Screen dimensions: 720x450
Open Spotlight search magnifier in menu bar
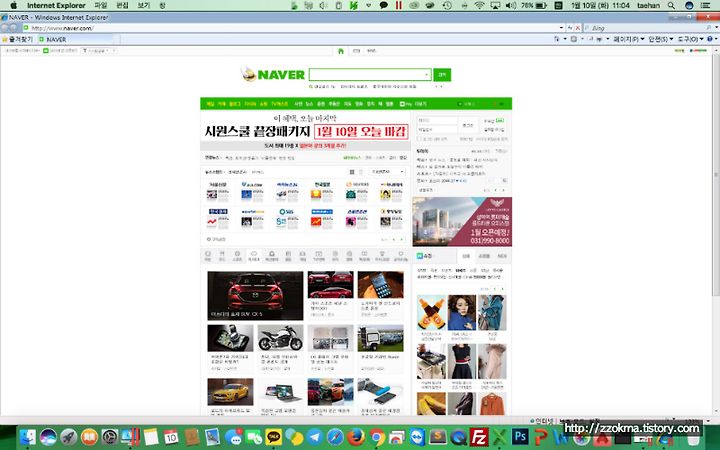coord(671,6)
